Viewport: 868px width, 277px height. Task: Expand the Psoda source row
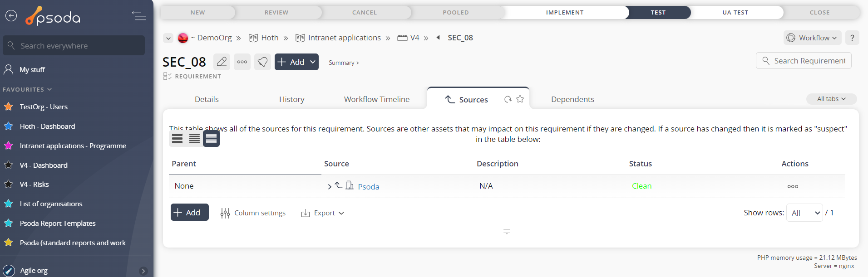point(330,187)
